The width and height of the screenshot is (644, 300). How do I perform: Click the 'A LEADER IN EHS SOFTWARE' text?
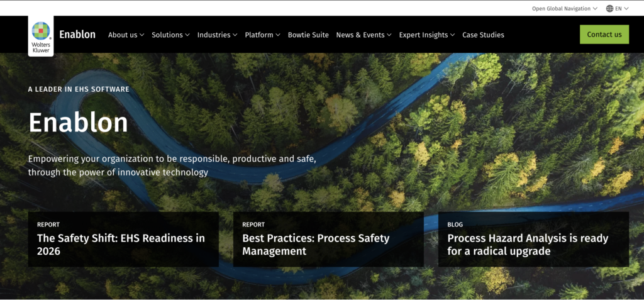click(79, 89)
